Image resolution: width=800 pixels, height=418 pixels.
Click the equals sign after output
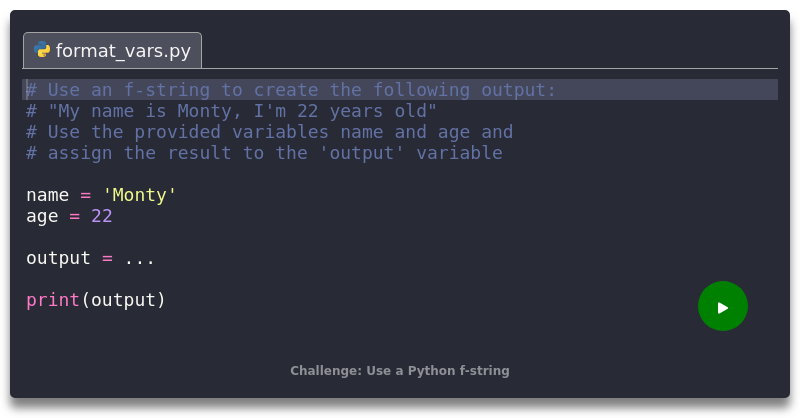coord(107,258)
